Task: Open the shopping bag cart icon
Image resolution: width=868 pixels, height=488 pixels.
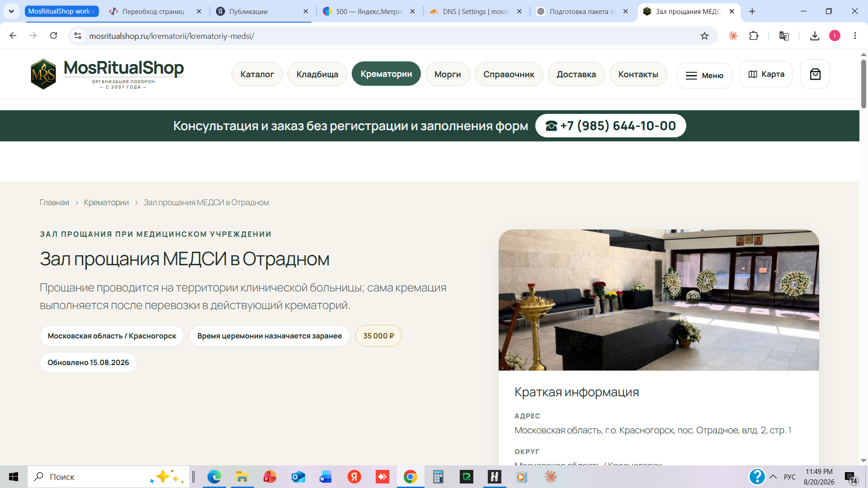Action: click(815, 74)
